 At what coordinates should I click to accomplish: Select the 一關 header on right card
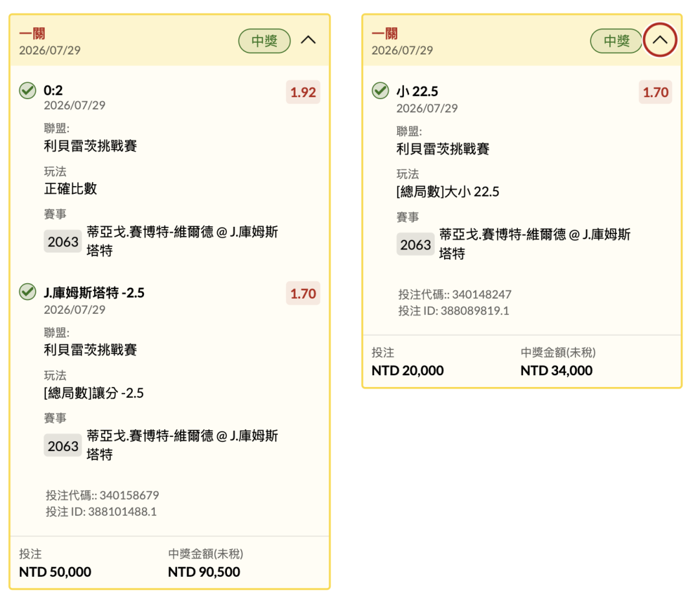click(x=385, y=34)
